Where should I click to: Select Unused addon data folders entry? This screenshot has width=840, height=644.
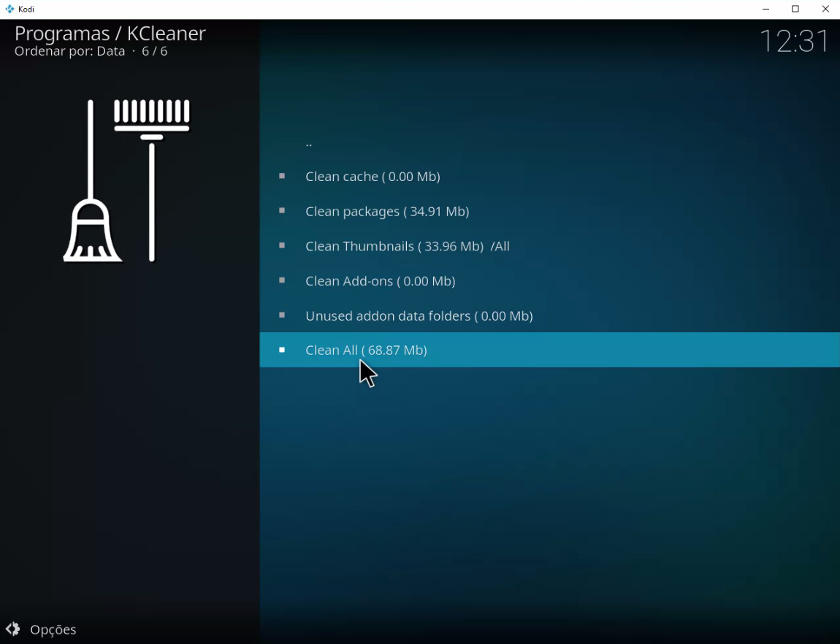click(x=549, y=315)
